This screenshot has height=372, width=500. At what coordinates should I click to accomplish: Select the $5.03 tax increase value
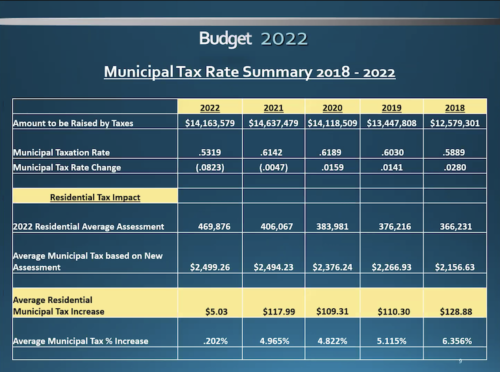pyautogui.click(x=216, y=312)
